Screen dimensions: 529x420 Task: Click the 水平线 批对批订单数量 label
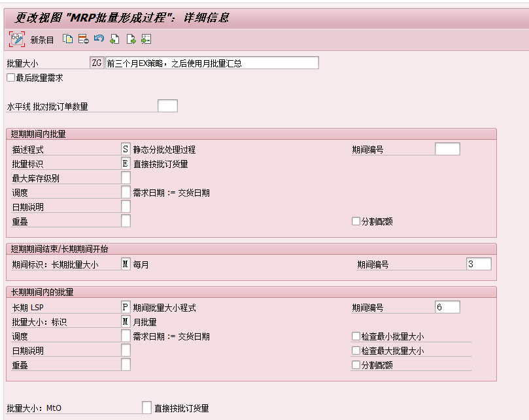coord(47,106)
